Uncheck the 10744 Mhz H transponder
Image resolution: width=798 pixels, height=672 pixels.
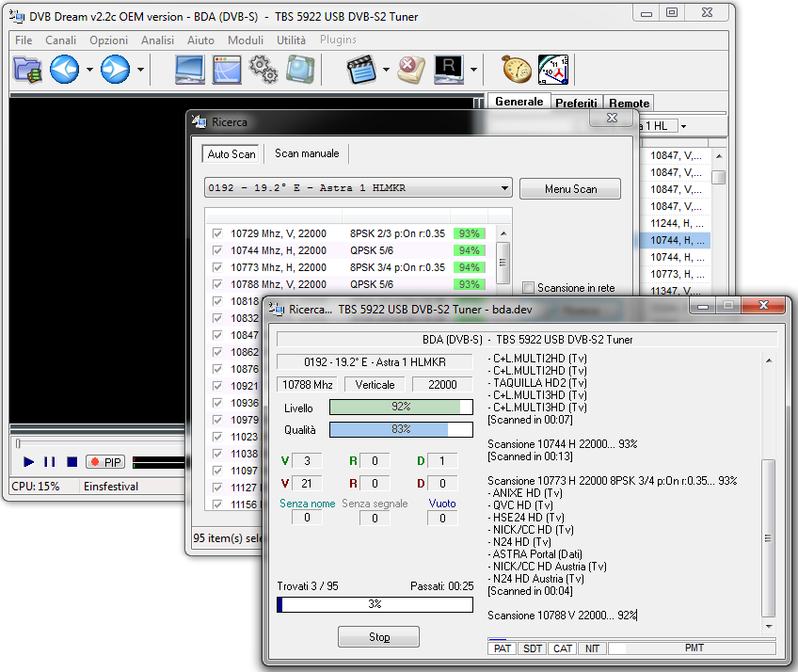[x=217, y=250]
